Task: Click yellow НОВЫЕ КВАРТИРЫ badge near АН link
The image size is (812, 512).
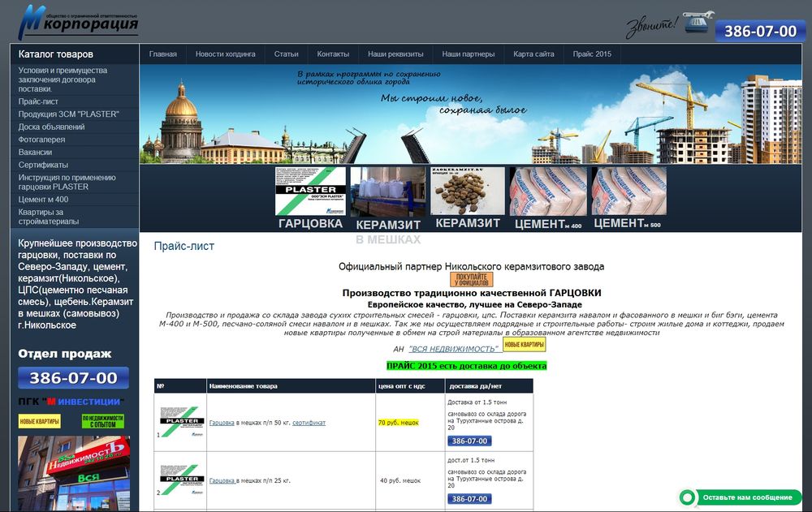Action: [x=524, y=345]
